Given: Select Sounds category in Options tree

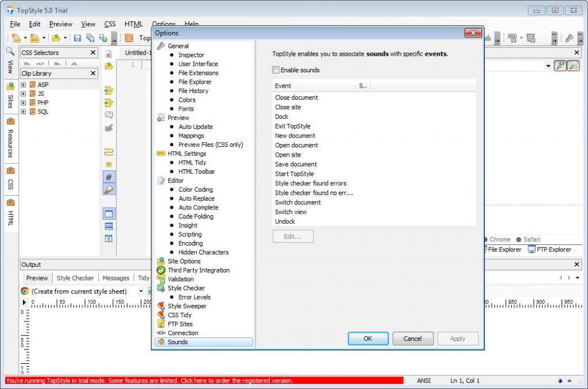Looking at the screenshot, I should [204, 342].
